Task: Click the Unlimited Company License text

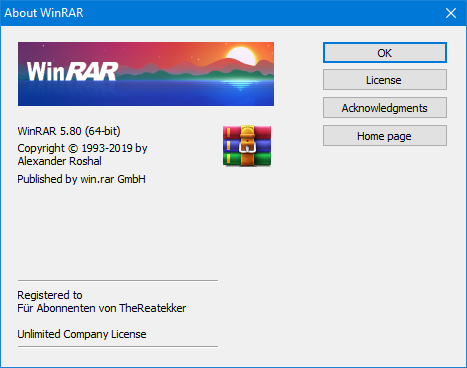Action: [x=82, y=334]
